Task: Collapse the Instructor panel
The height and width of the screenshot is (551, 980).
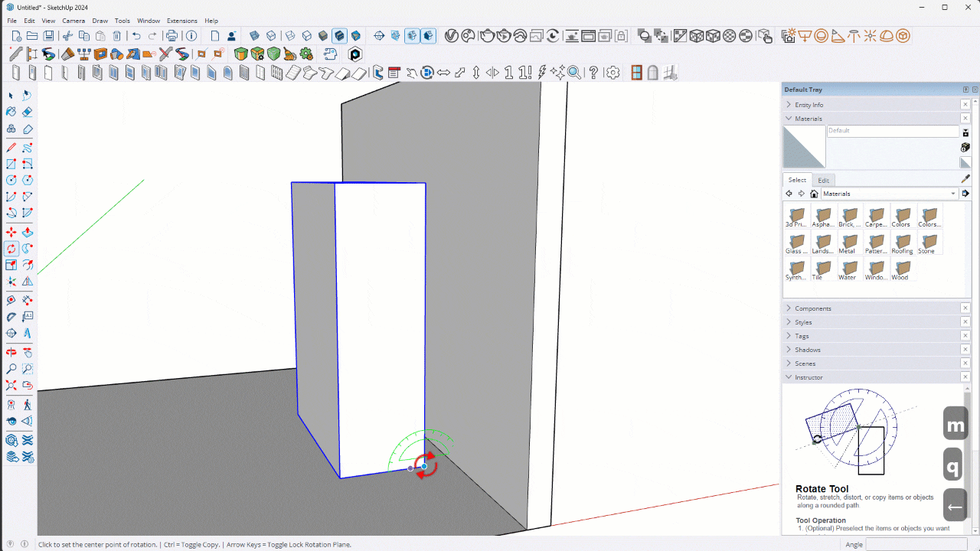Action: [x=808, y=377]
